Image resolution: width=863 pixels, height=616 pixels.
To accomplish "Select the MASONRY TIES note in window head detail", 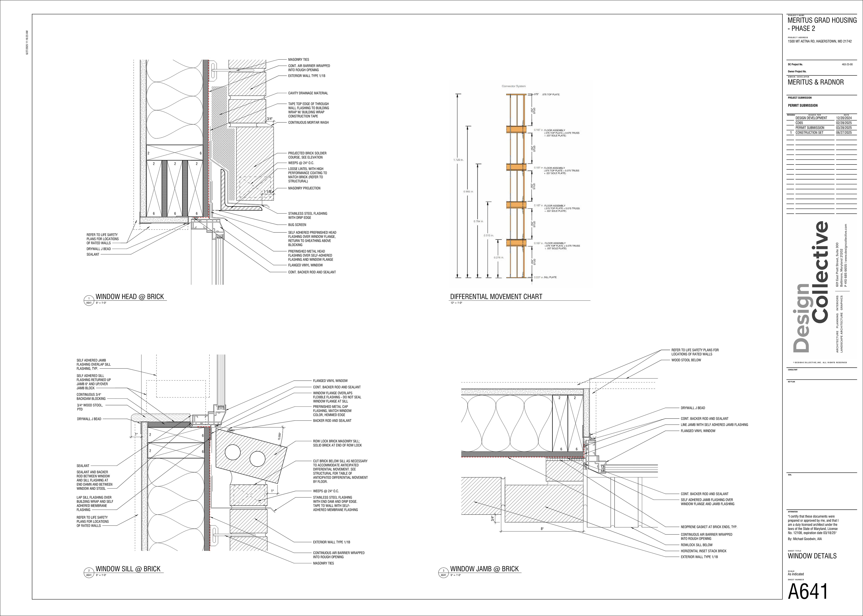I will click(298, 60).
